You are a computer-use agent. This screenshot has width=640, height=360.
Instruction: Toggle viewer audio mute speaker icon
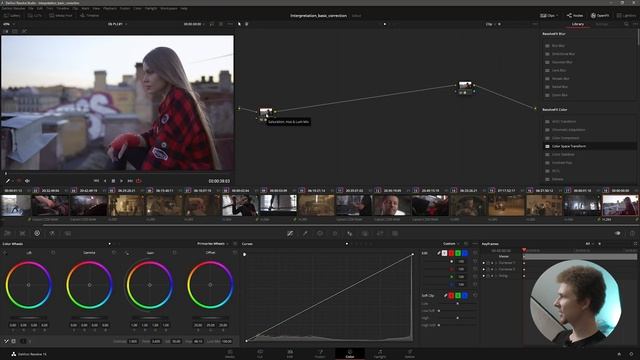tap(27, 181)
